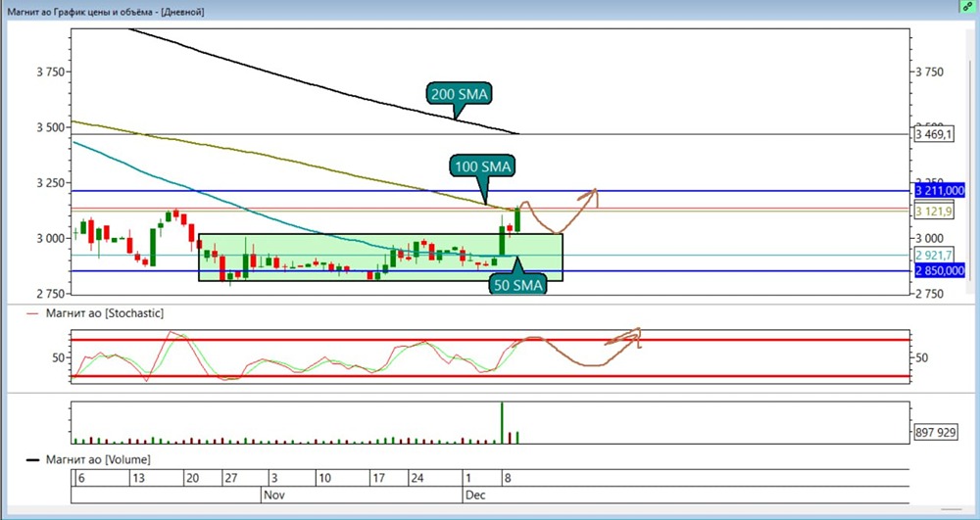Select the 200 SMA callout label
This screenshot has width=980, height=520.
click(459, 94)
